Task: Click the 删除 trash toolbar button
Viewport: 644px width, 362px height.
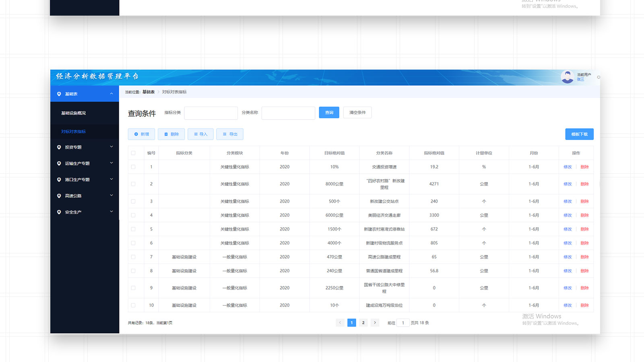Action: click(x=171, y=134)
